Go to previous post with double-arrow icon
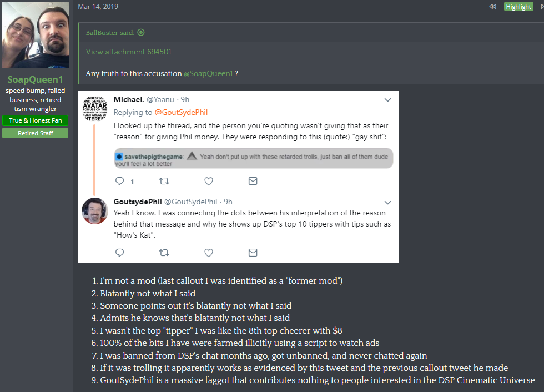 (x=493, y=7)
